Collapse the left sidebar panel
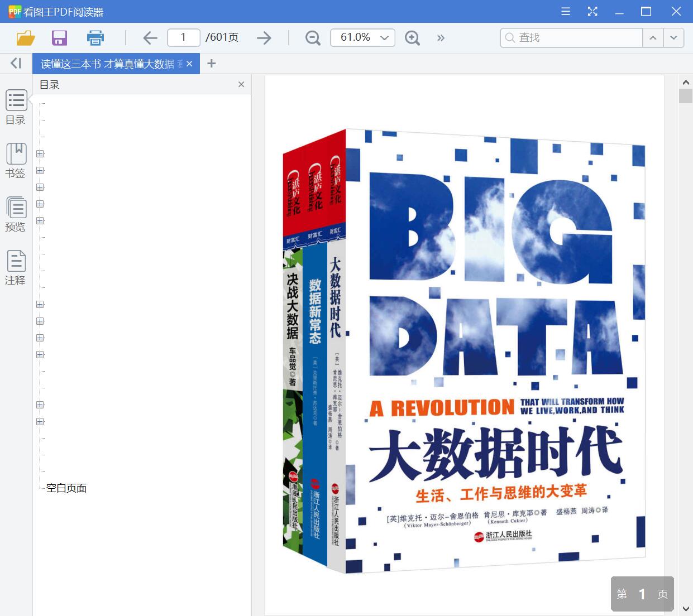Screen dimensions: 693x616 point(16,64)
